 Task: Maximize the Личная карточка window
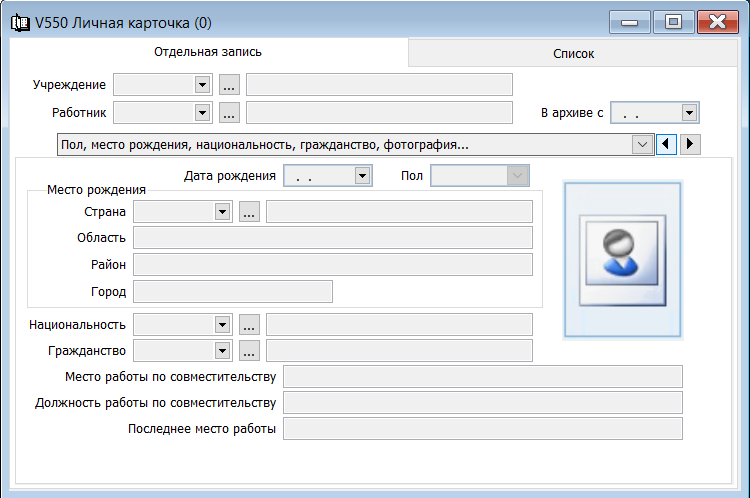coord(674,22)
